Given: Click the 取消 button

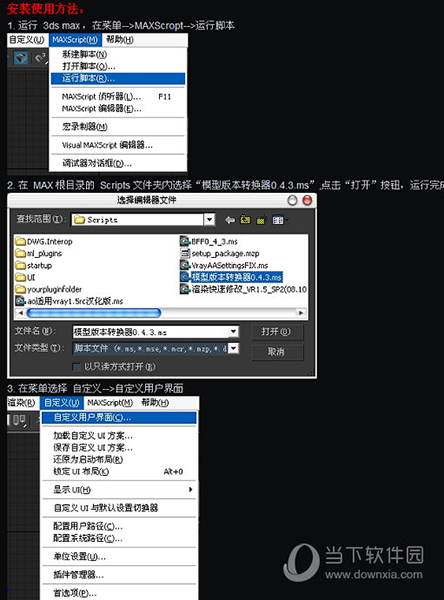Looking at the screenshot, I should [x=277, y=352].
